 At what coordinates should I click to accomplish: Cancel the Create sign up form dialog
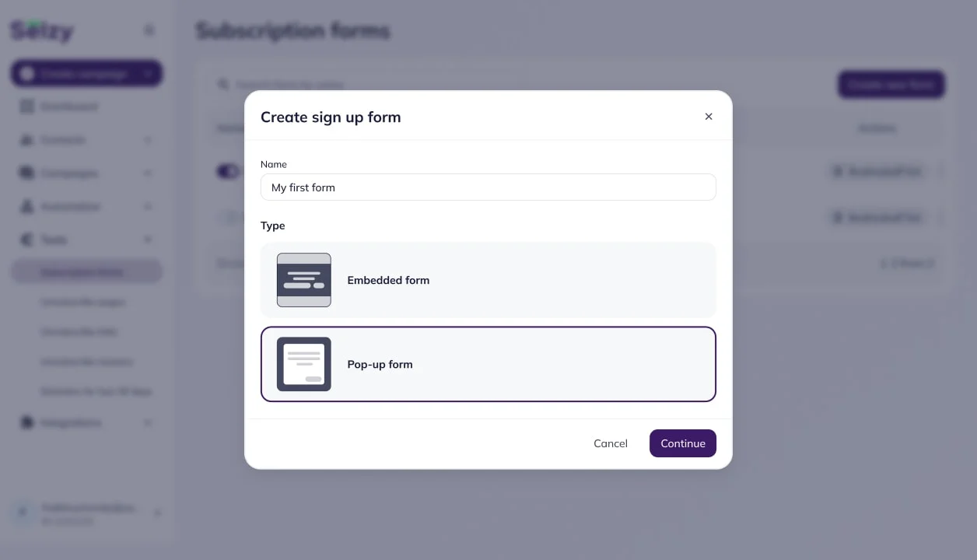(610, 443)
